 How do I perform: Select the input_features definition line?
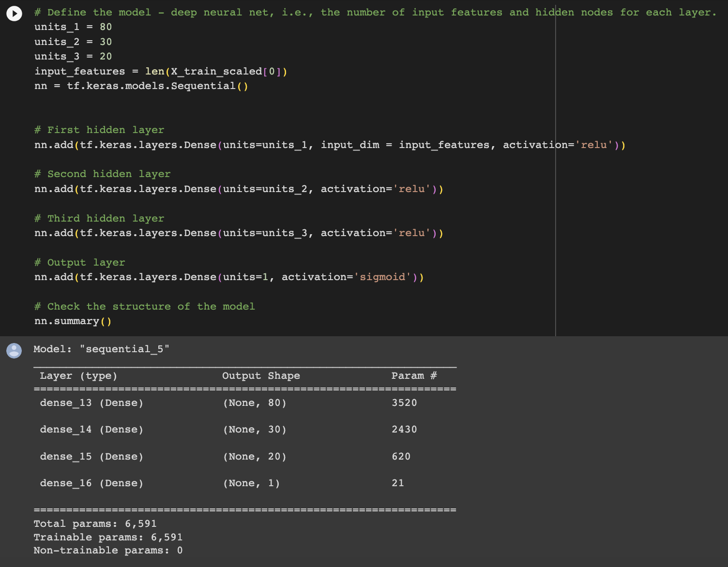coord(160,71)
